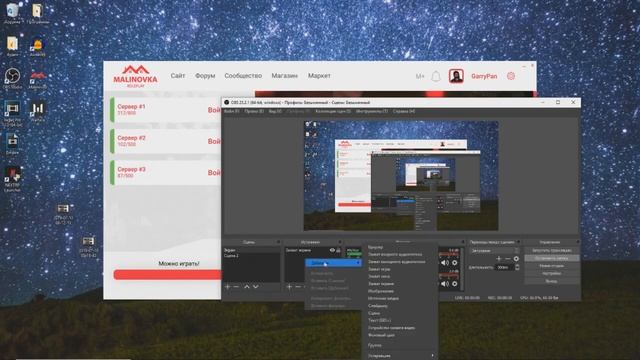This screenshot has height=360, width=640.
Task: Open second mixer channel gear settings
Action: click(x=454, y=284)
